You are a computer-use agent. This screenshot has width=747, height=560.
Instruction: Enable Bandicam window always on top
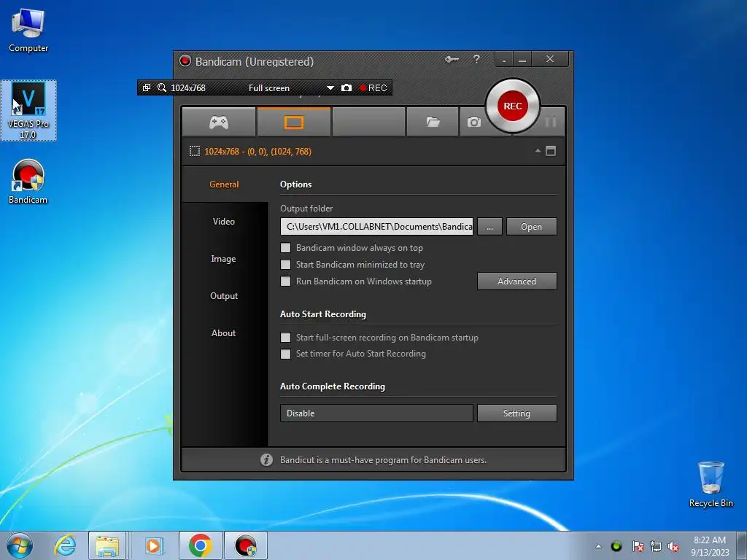coord(285,248)
